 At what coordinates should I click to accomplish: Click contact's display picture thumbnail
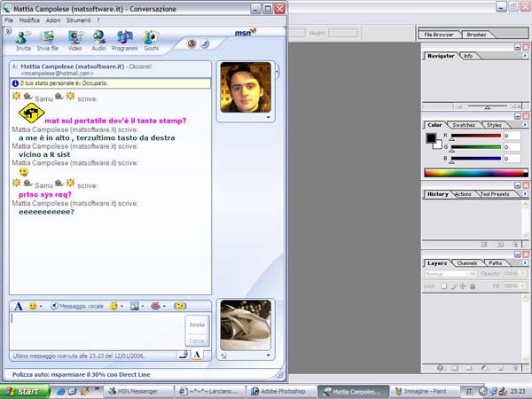[246, 87]
